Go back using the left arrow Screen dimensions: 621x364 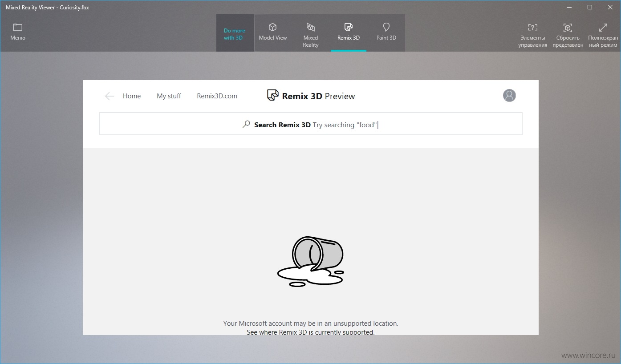(110, 96)
